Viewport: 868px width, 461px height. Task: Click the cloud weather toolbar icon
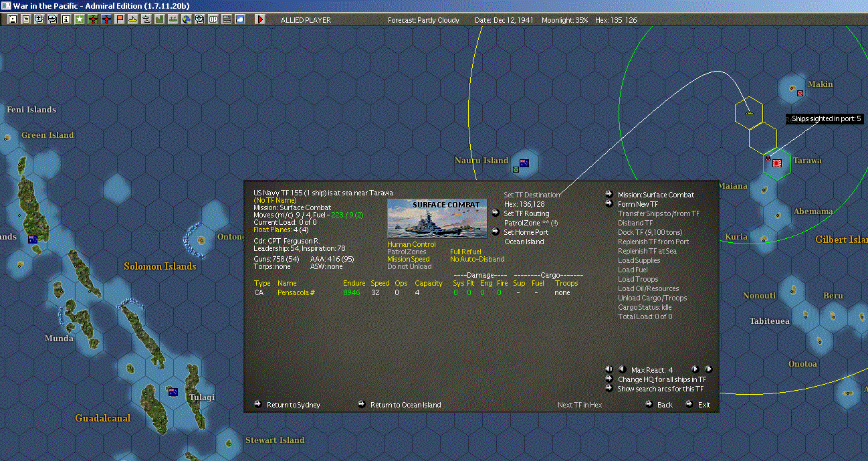(239, 19)
